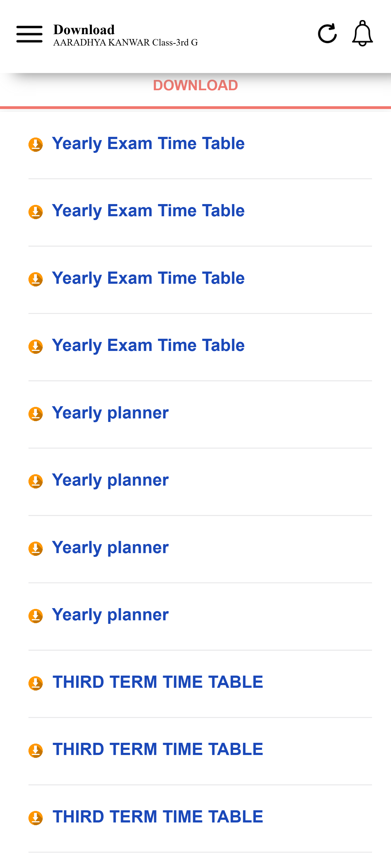Open the third Yearly planner link
This screenshot has width=391, height=868.
pyautogui.click(x=110, y=547)
